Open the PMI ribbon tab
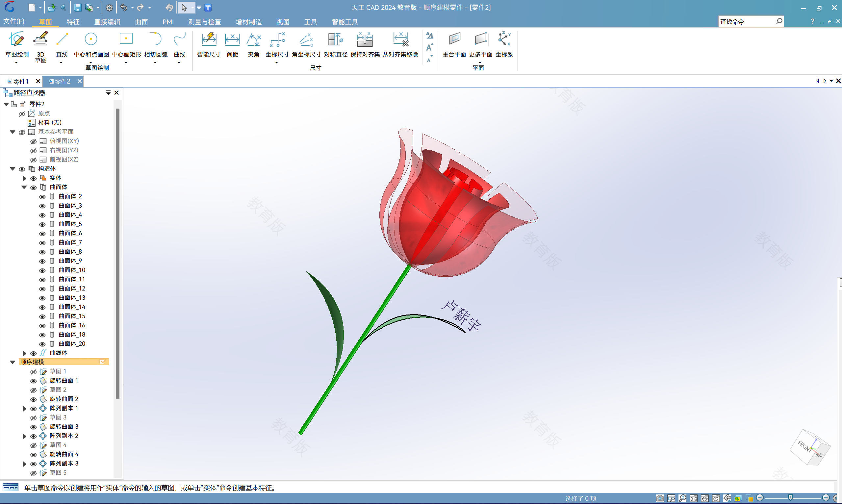The image size is (842, 504). point(168,22)
